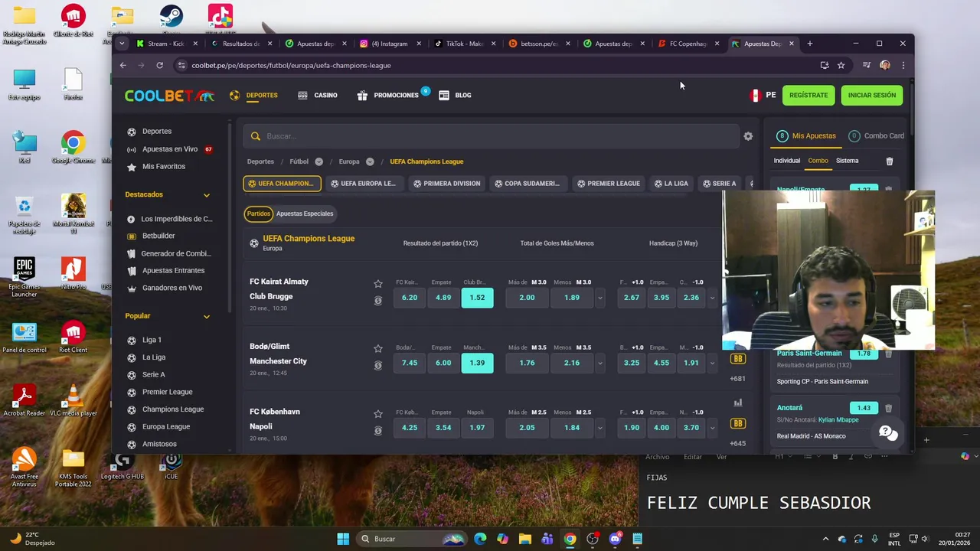Favorite the FC København match star

point(378,413)
